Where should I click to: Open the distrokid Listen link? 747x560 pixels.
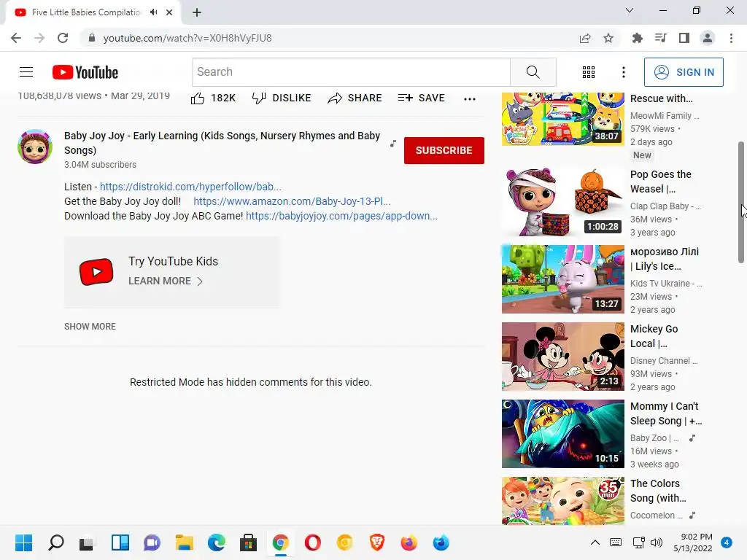tap(190, 187)
